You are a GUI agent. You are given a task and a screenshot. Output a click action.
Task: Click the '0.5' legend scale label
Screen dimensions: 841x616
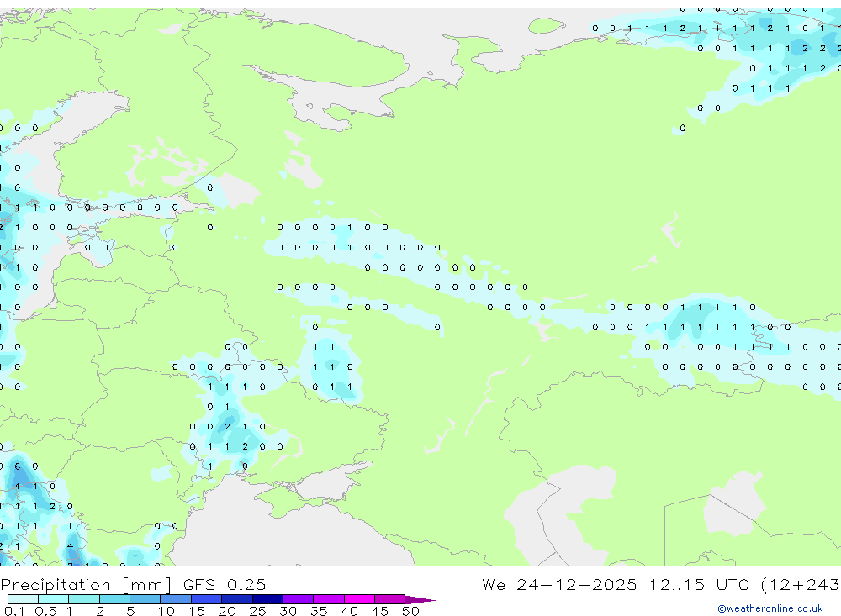click(45, 611)
